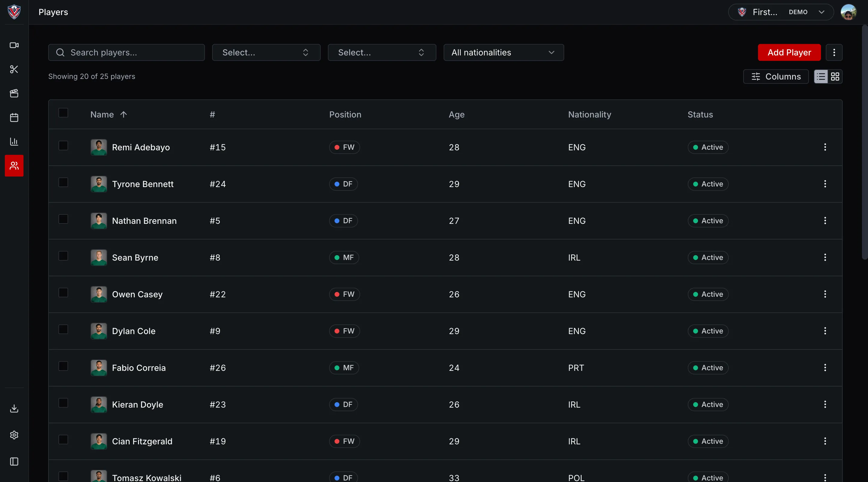Screen dimensions: 868x482
Task: Check the box for Owen Casey
Action: click(63, 293)
